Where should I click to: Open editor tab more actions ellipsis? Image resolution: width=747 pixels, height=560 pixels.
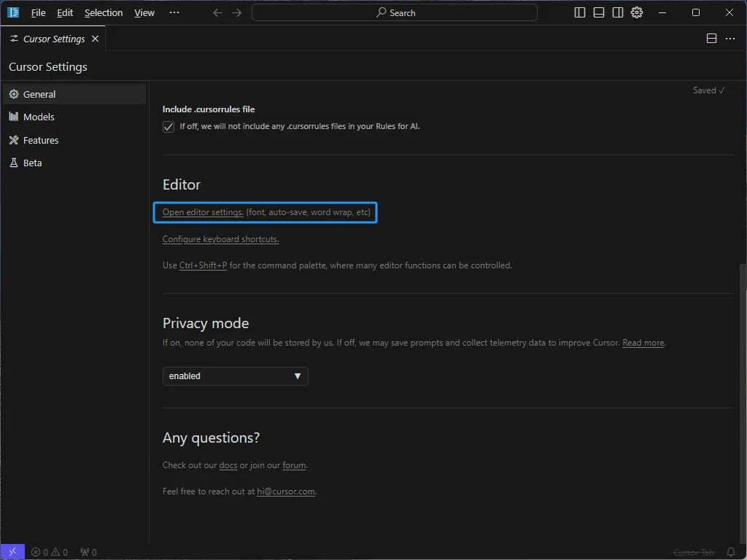pos(730,39)
